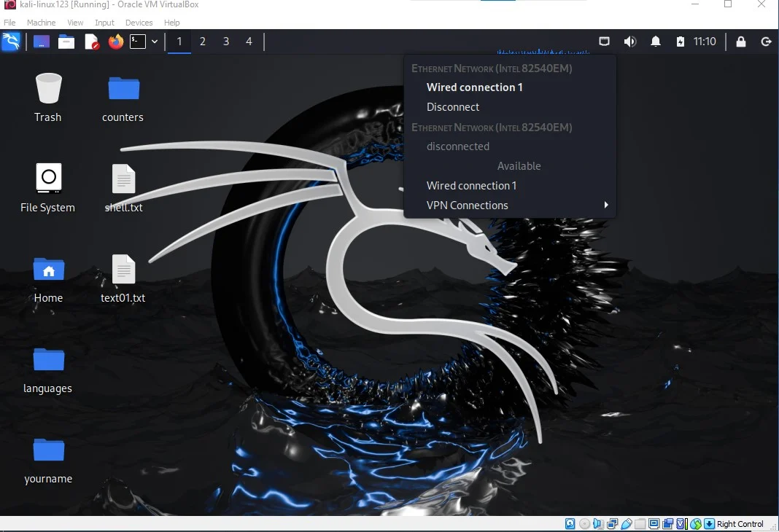The image size is (779, 532).
Task: Switch to workspace 3
Action: pos(226,42)
